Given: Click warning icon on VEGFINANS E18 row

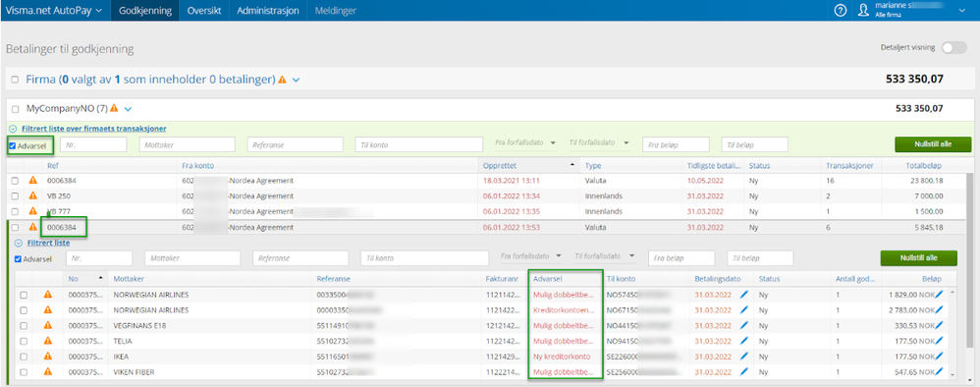Looking at the screenshot, I should tap(47, 326).
